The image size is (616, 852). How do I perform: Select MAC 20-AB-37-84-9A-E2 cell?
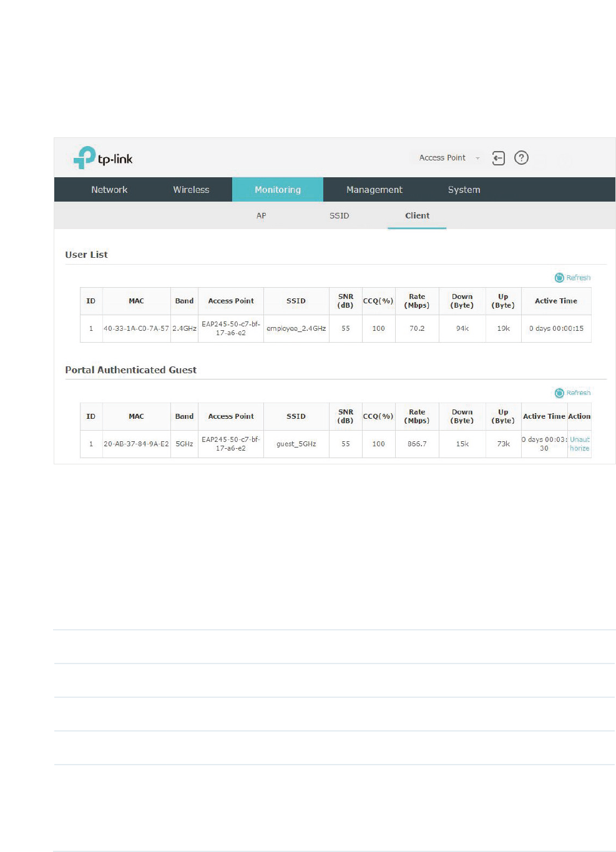point(136,444)
